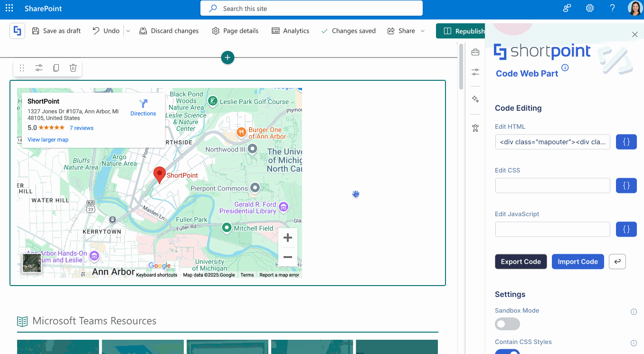Open the help question mark icon
The image size is (644, 354).
[613, 9]
